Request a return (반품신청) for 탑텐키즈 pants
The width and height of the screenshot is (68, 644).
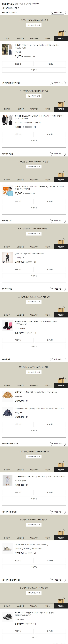tap(18, 64)
